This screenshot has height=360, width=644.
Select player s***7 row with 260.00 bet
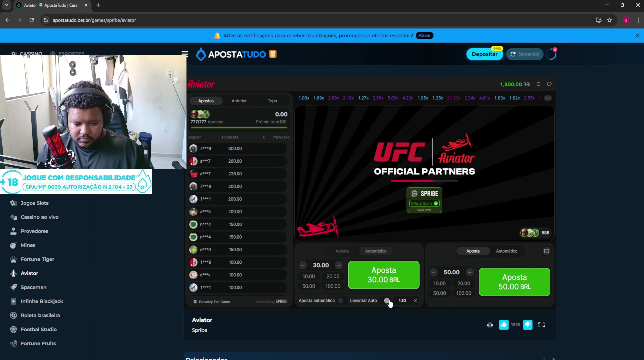pyautogui.click(x=237, y=161)
